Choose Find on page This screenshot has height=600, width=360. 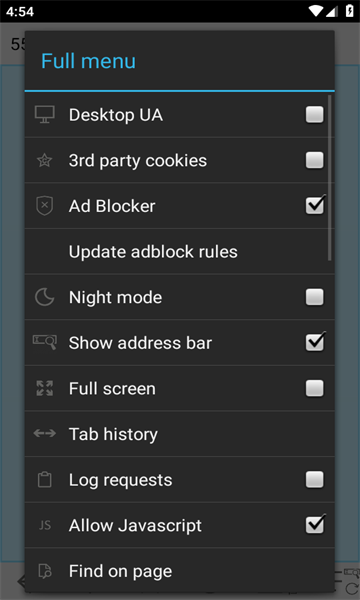(x=180, y=571)
